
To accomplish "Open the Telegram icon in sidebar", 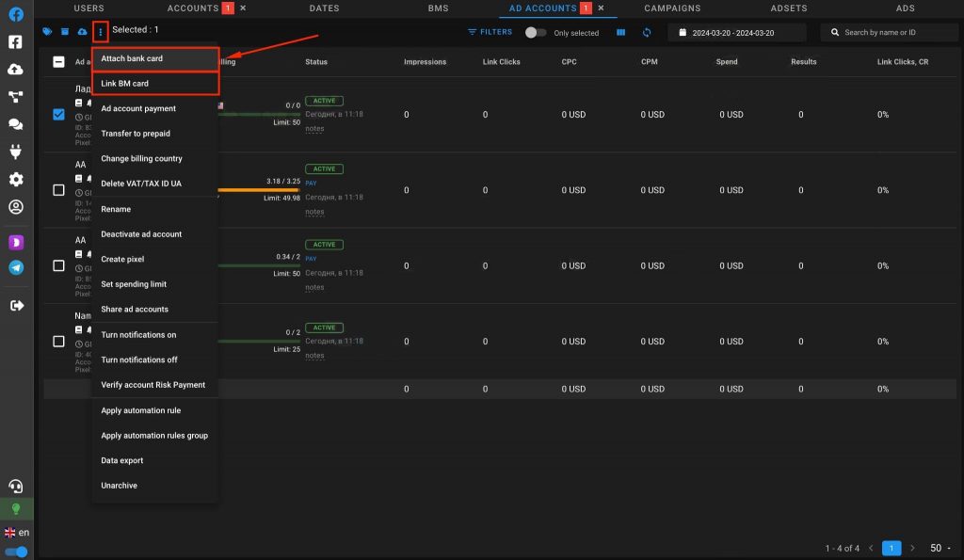I will [16, 267].
